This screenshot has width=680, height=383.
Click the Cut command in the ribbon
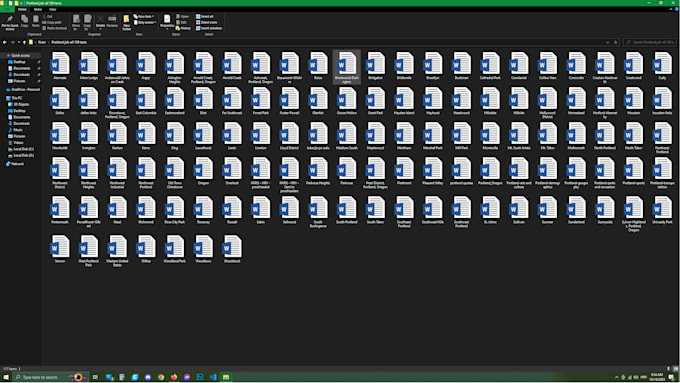click(48, 16)
